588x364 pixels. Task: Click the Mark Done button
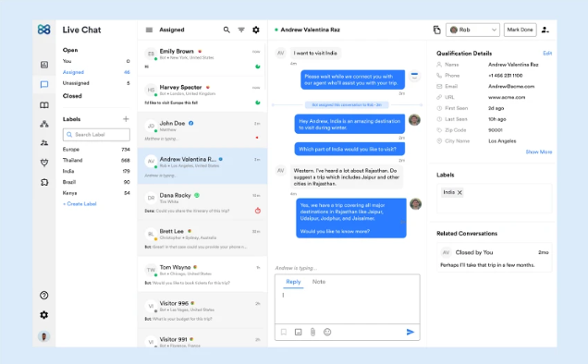[x=520, y=30]
